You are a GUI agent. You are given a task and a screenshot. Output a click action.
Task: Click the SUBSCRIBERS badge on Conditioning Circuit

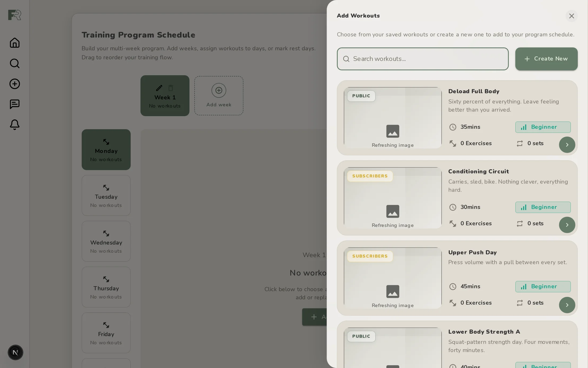click(x=370, y=176)
